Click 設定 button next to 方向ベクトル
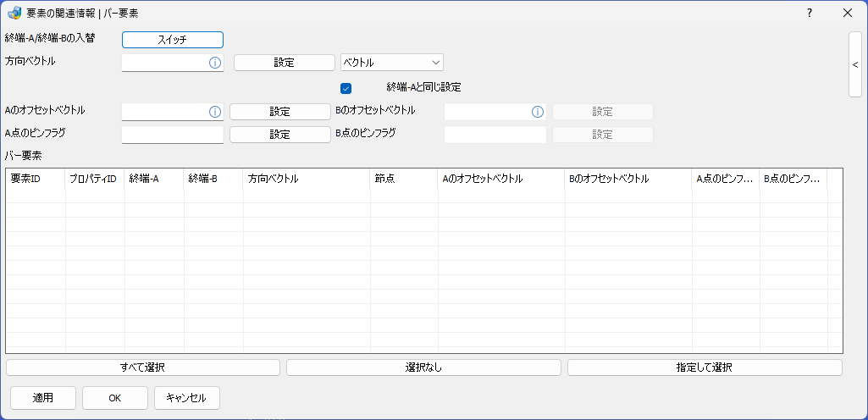Viewport: 868px width, 420px height. click(285, 63)
